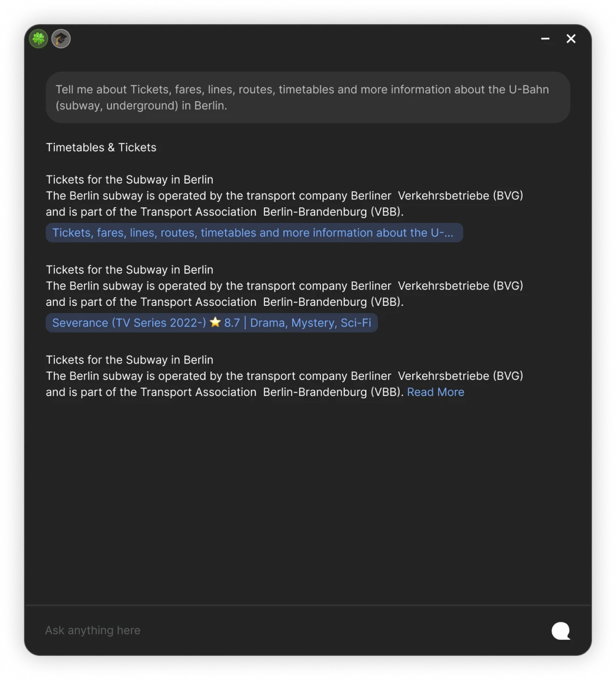Click the X close icon
Image resolution: width=616 pixels, height=680 pixels.
pos(571,39)
